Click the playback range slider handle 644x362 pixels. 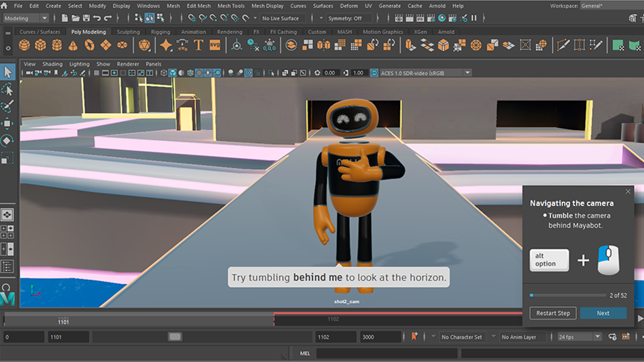tap(175, 337)
